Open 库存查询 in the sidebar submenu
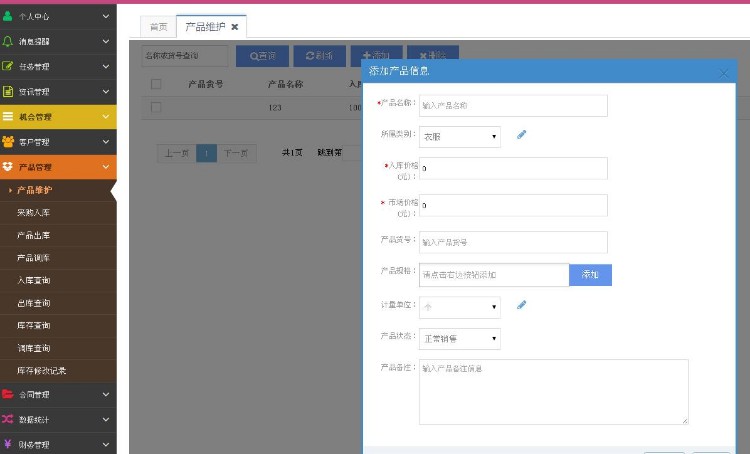 33,325
